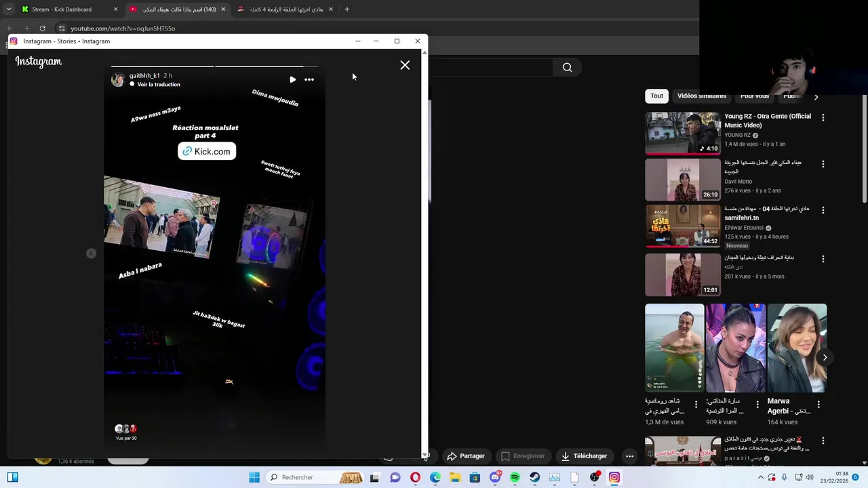Open File Explorer from the taskbar
Viewport: 868px width, 488px height.
click(x=455, y=478)
